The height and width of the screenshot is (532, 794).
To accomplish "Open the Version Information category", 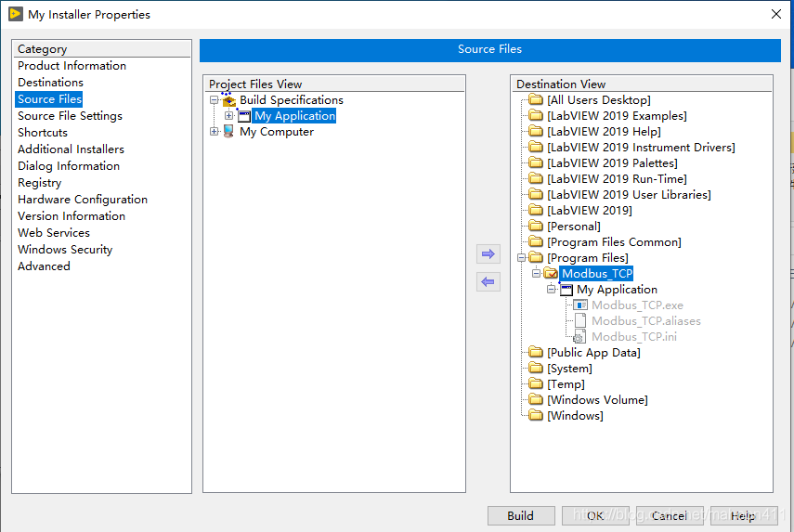I will 72,216.
